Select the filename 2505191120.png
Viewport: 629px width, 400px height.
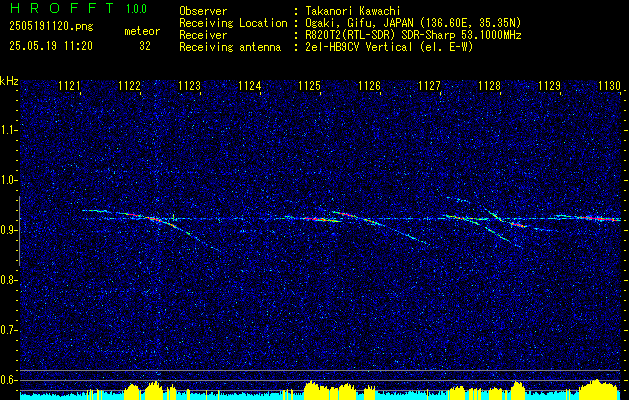51,27
